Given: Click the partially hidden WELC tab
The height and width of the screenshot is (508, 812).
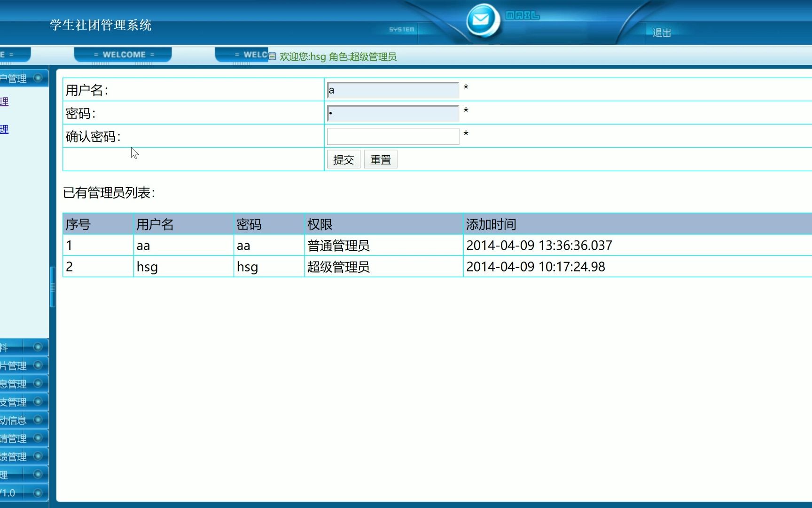Looking at the screenshot, I should tap(242, 55).
